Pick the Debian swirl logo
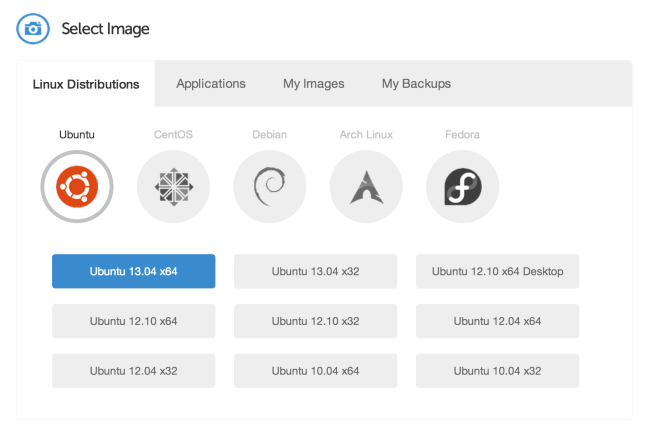This screenshot has width=650, height=433. 269,186
